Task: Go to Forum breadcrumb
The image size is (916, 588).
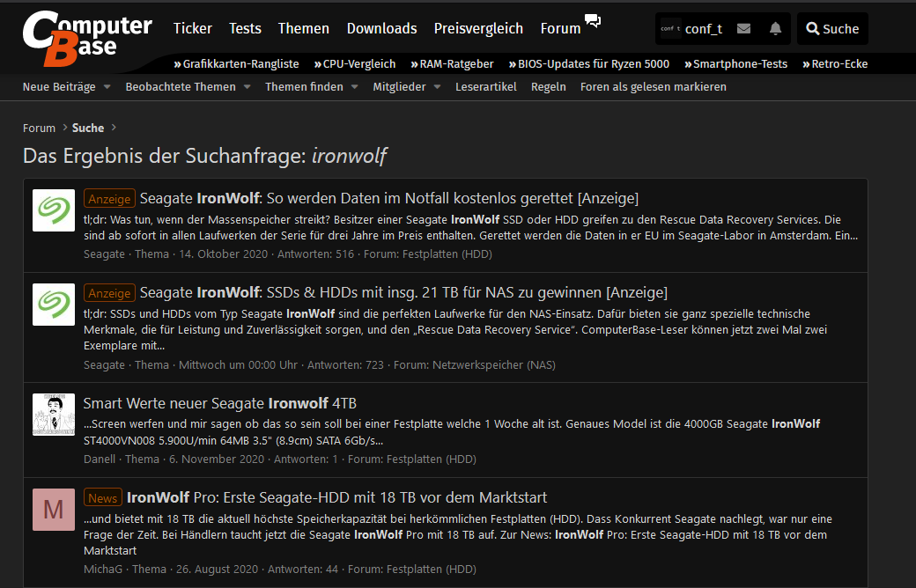Action: (x=39, y=128)
